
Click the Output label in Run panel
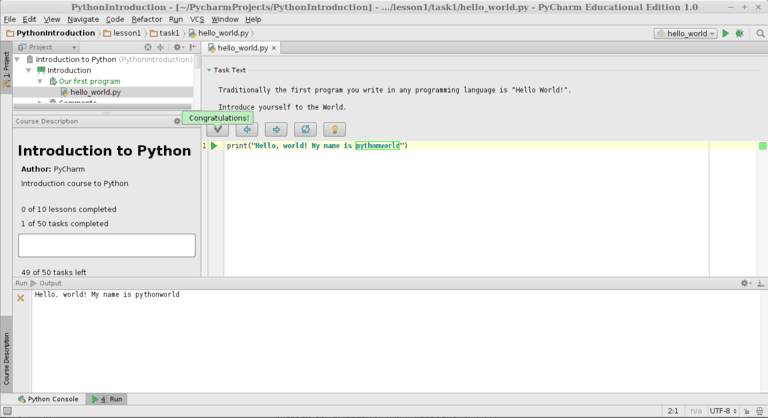click(50, 283)
